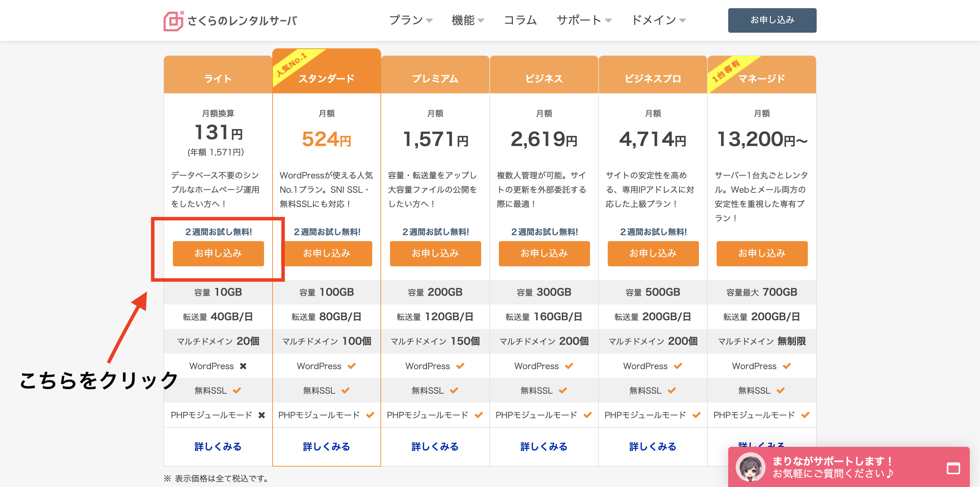Click WordPress check mark in ビジネス column
The image size is (980, 487).
pos(569,366)
